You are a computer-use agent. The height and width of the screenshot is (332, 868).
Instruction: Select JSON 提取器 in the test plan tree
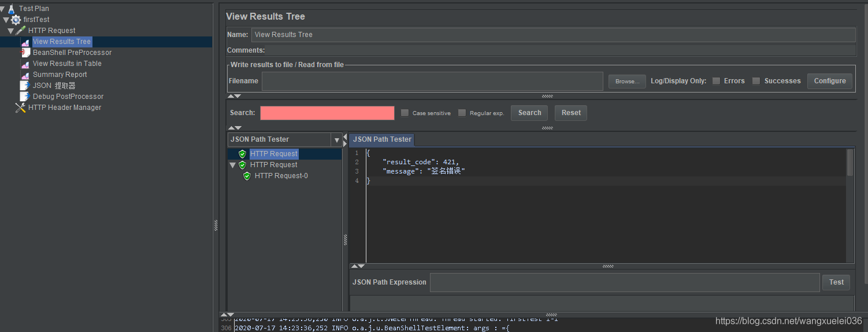coord(54,86)
